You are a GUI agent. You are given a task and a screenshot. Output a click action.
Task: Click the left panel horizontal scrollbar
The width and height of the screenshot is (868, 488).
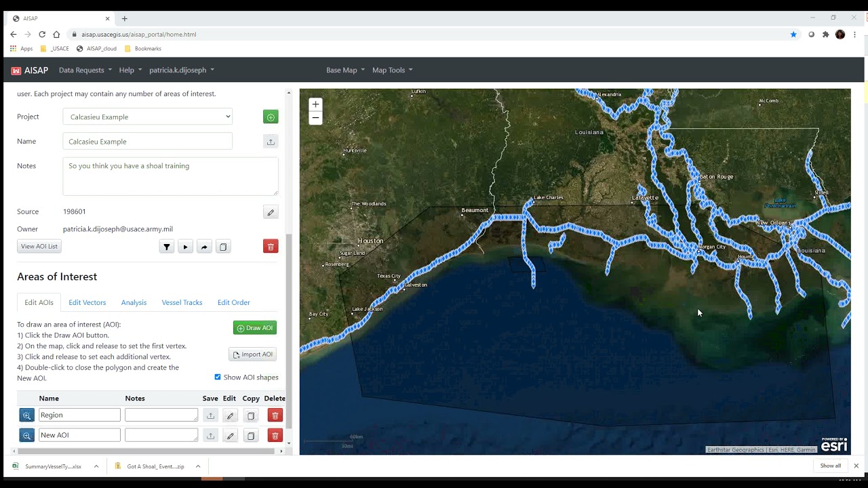coord(146,451)
